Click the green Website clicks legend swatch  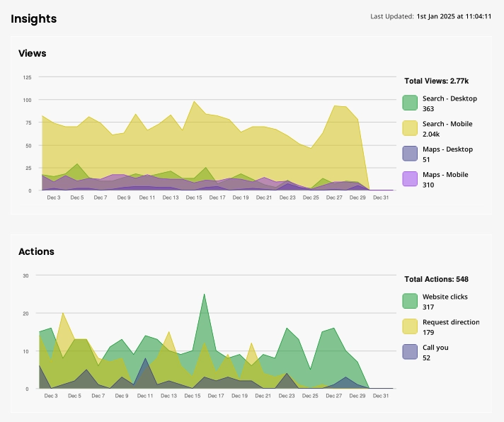pos(410,301)
